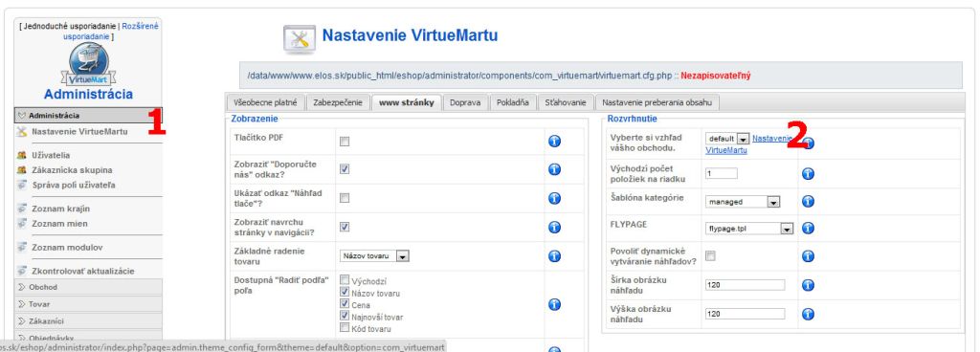The image size is (980, 352).
Task: Switch to the Zabezpečenie tab
Action: pyautogui.click(x=338, y=102)
